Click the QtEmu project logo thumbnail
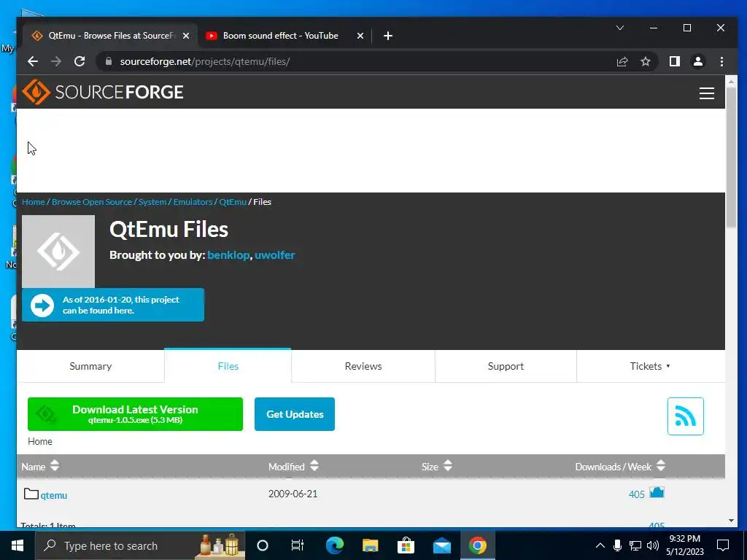The image size is (747, 560). point(58,252)
